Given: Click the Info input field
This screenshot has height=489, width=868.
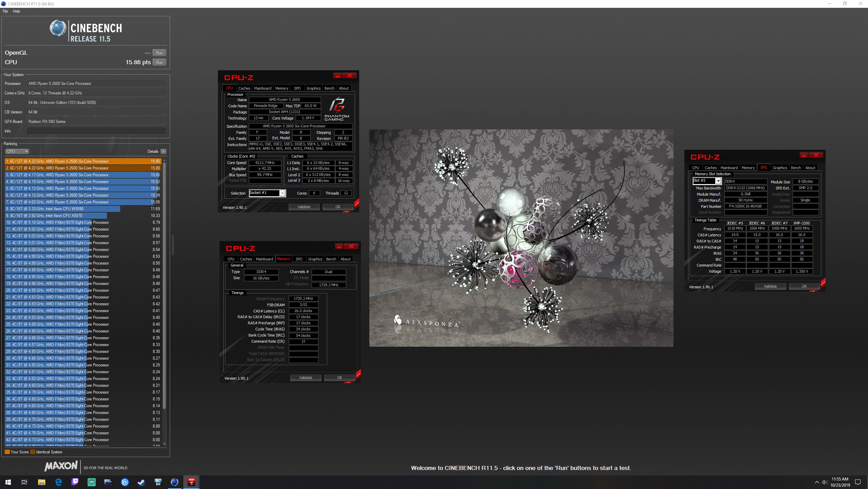Looking at the screenshot, I should click(x=96, y=131).
